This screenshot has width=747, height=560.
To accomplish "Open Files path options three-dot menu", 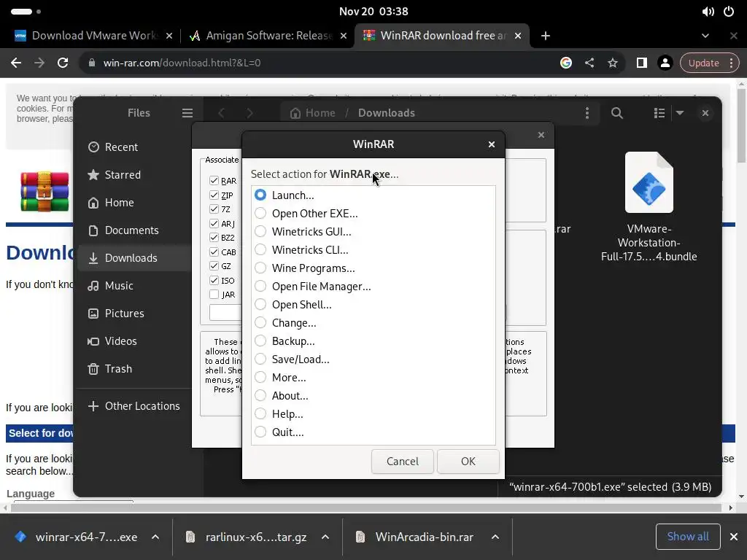I will click(587, 113).
